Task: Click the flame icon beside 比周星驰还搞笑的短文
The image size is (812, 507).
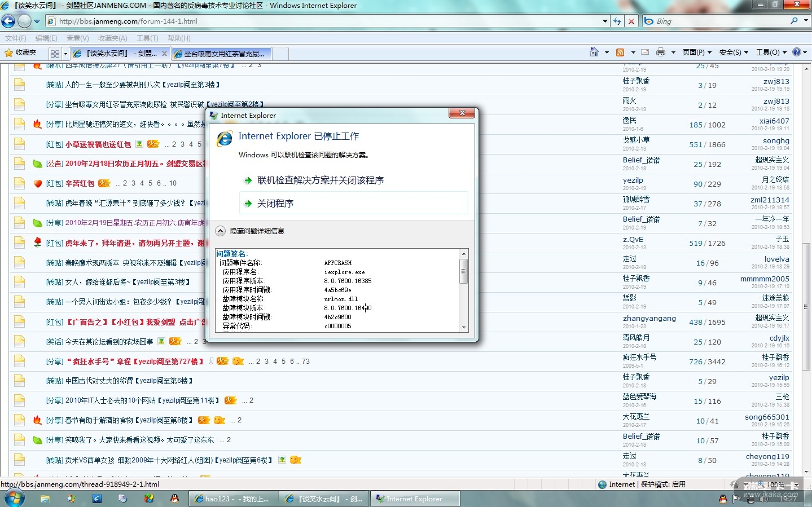Action: [37, 124]
